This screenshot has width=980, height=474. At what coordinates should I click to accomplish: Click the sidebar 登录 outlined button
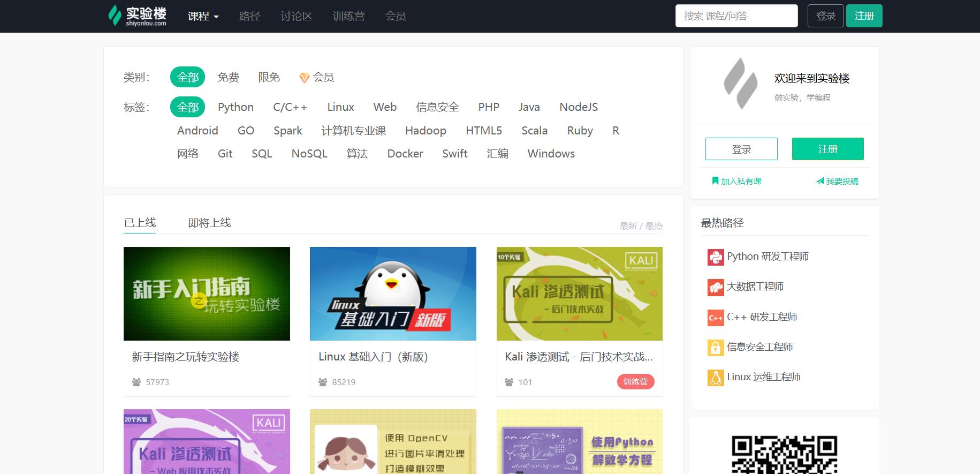741,149
